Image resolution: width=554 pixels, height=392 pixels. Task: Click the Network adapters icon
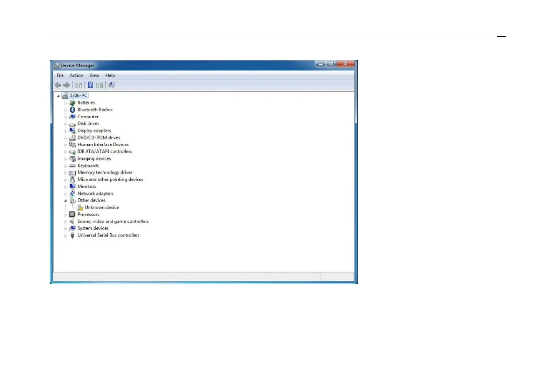72,194
